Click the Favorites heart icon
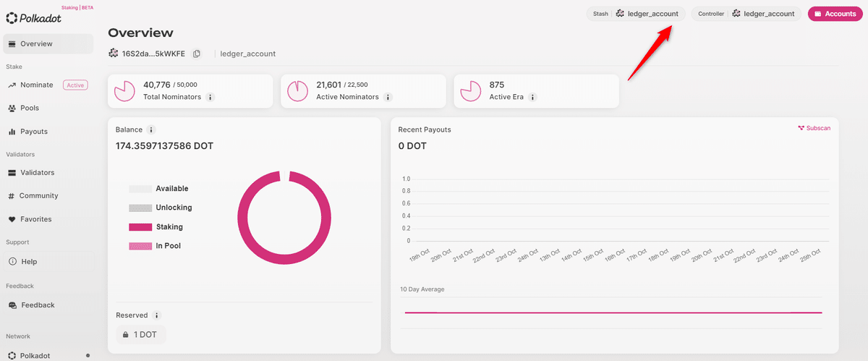The width and height of the screenshot is (868, 361). tap(12, 219)
